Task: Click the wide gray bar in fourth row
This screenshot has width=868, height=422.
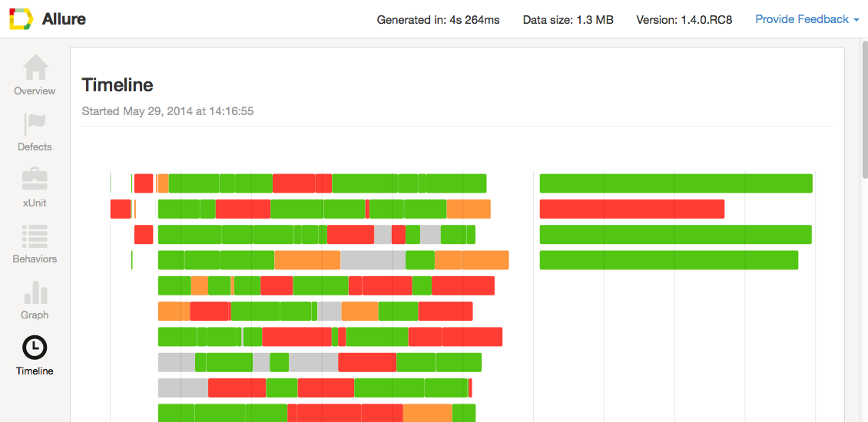Action: (373, 260)
